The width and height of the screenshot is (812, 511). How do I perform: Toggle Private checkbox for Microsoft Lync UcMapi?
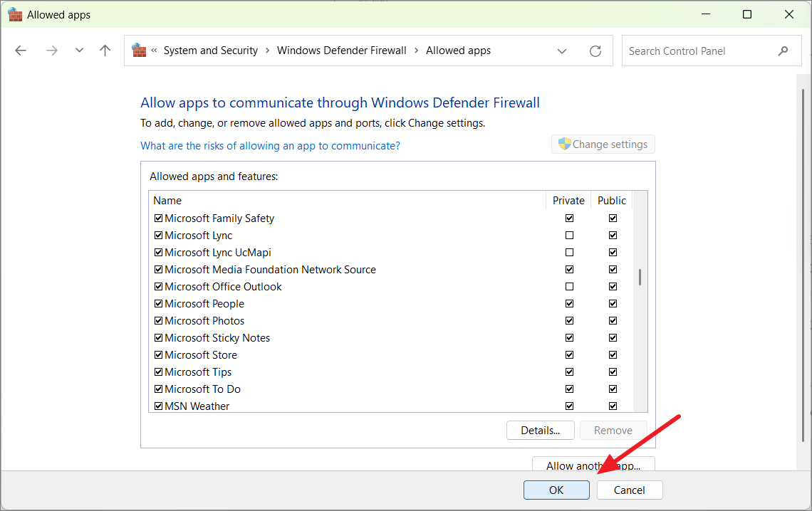pyautogui.click(x=570, y=253)
